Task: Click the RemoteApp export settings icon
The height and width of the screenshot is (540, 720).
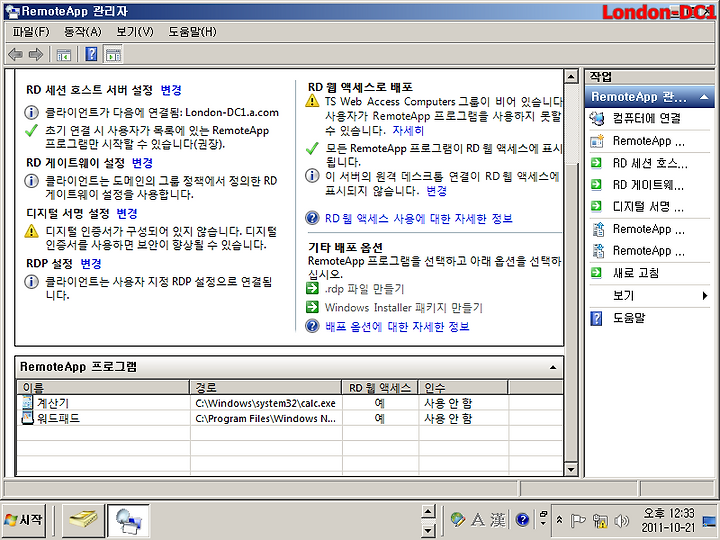Action: coord(597,229)
